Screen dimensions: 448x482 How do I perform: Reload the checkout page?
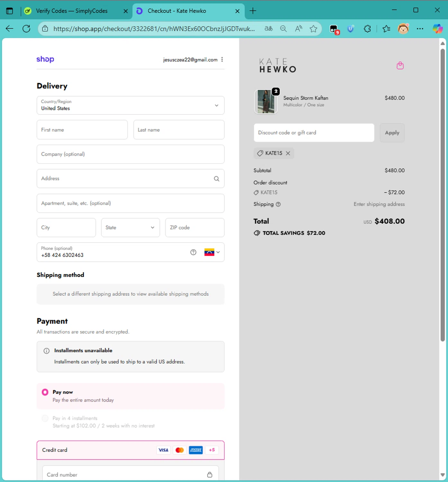click(x=26, y=29)
